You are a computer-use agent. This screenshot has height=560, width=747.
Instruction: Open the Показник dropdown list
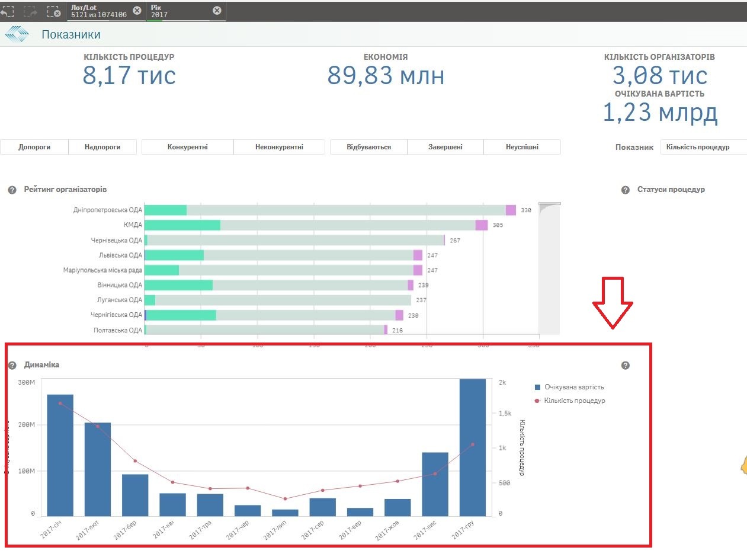(x=703, y=147)
